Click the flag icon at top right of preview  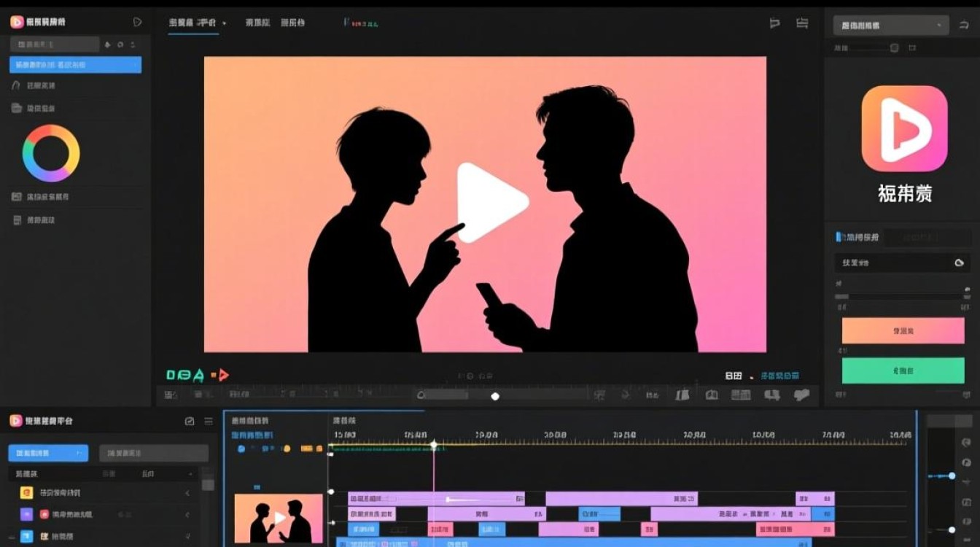(x=774, y=23)
